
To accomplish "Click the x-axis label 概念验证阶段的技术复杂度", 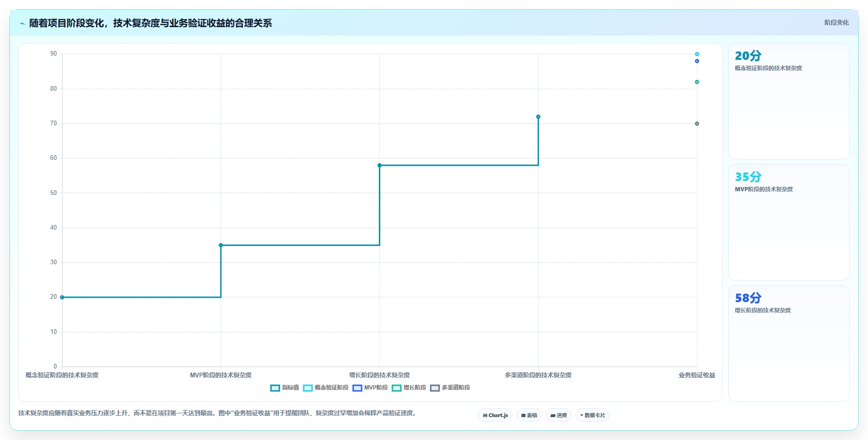I will click(62, 375).
